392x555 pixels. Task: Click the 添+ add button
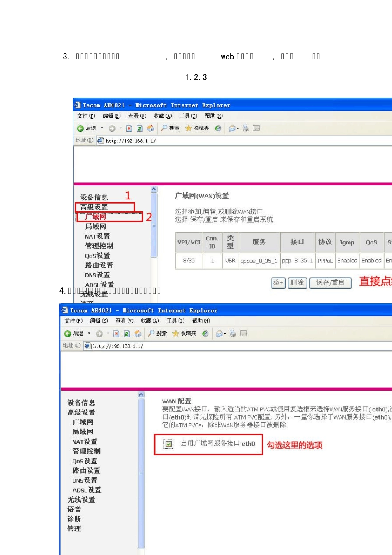pos(278,283)
